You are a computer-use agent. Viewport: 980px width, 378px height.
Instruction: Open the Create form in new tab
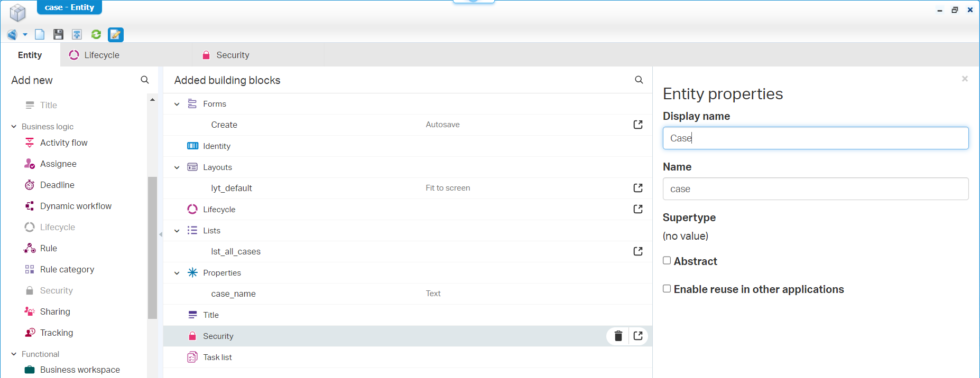[x=638, y=125]
